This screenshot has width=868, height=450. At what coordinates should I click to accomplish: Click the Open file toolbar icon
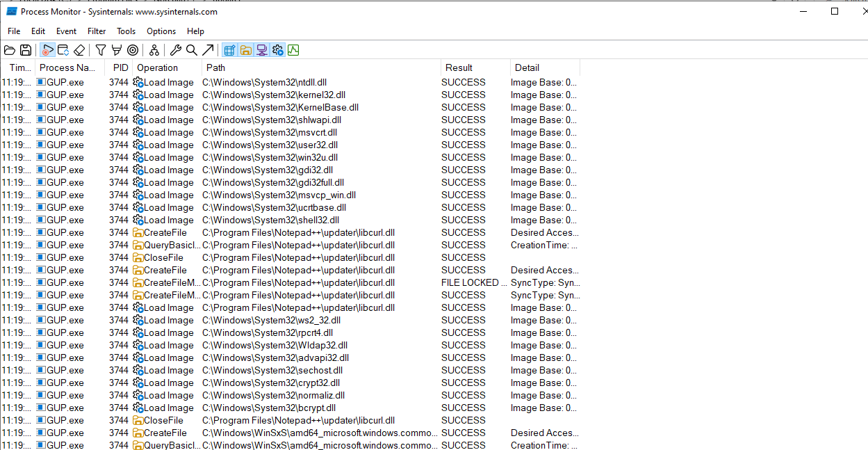(x=10, y=50)
